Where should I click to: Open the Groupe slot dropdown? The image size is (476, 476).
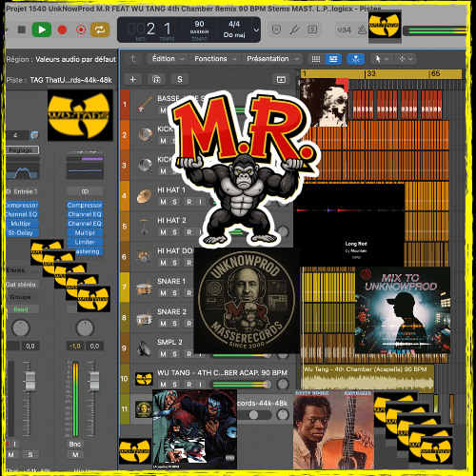pyautogui.click(x=22, y=297)
